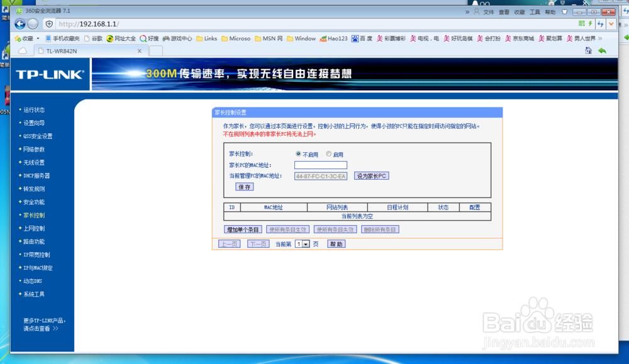Click the 网址大全 icon on bookmarks bar

(111, 38)
